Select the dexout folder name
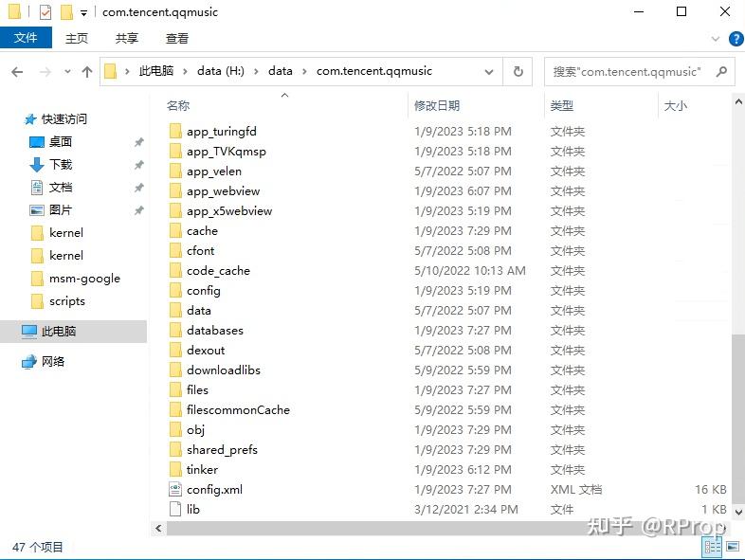The image size is (745, 560). click(206, 350)
